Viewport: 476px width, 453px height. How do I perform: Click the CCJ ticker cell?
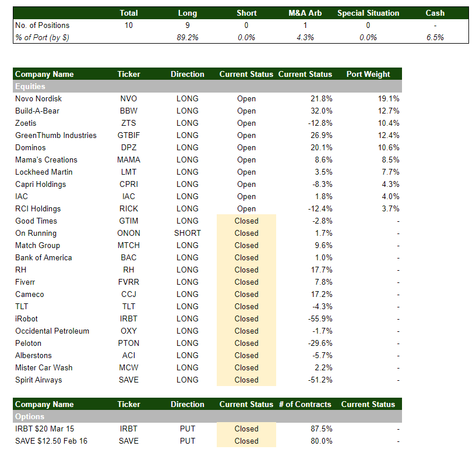(x=128, y=294)
